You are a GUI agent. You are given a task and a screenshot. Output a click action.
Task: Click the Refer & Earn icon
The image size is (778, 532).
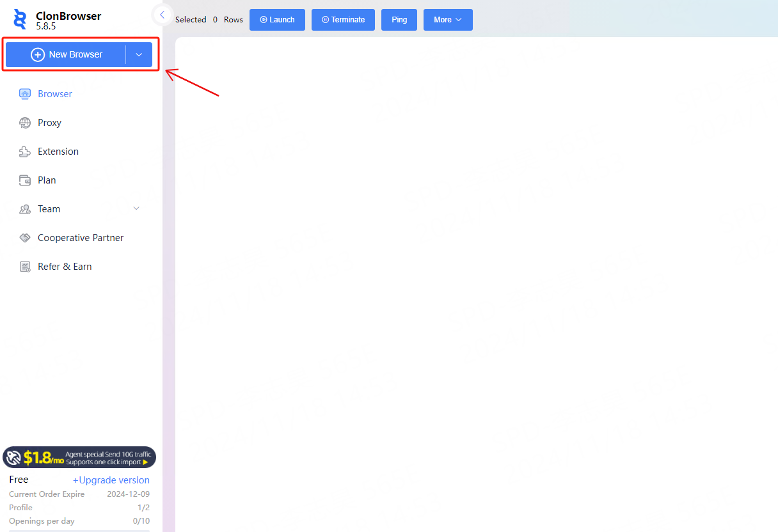(25, 267)
